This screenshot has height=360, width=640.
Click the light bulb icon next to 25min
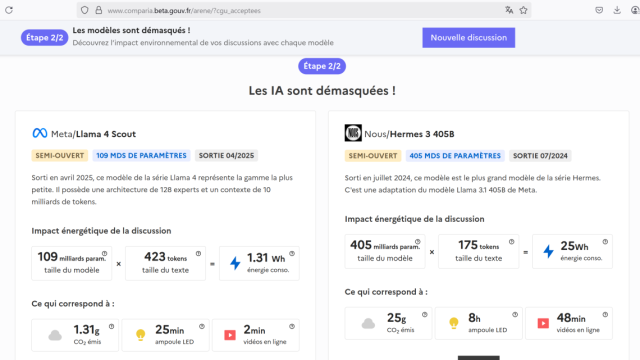(x=140, y=335)
